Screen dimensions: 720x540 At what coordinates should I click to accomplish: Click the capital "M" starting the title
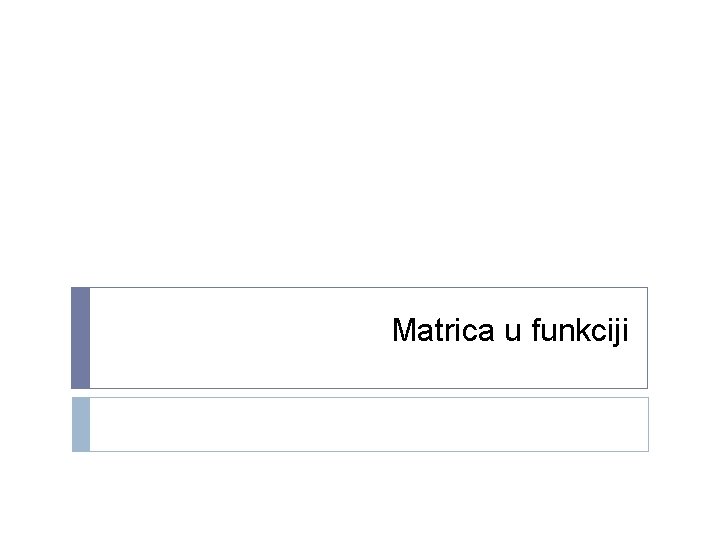pos(405,330)
